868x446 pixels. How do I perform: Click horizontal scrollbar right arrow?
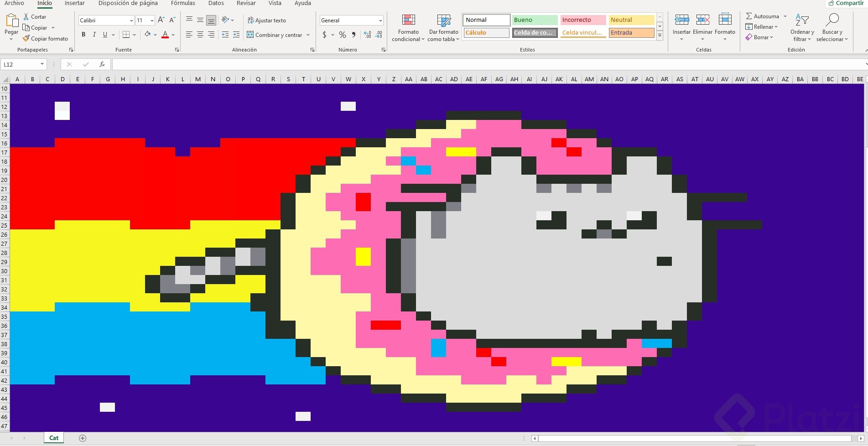point(861,438)
